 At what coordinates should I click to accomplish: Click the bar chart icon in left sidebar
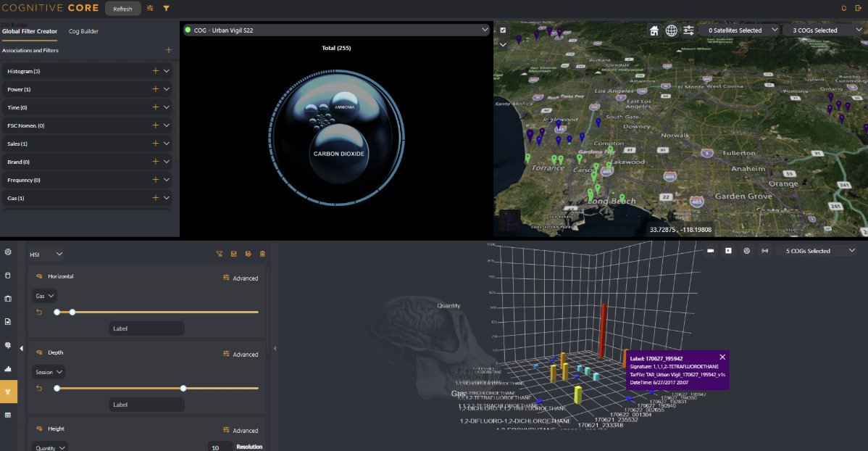tap(8, 368)
